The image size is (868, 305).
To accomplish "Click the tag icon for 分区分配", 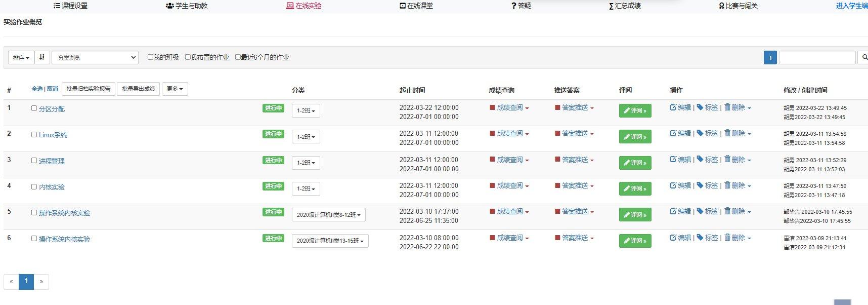I will pyautogui.click(x=700, y=107).
